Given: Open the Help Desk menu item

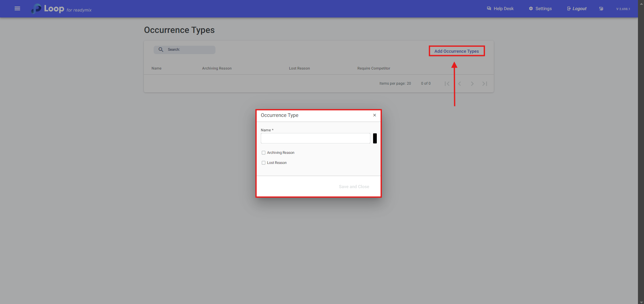Looking at the screenshot, I should coord(500,9).
